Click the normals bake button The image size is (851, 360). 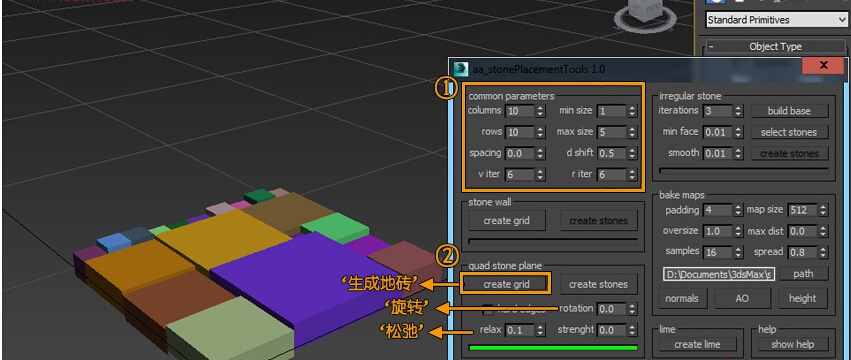(682, 298)
